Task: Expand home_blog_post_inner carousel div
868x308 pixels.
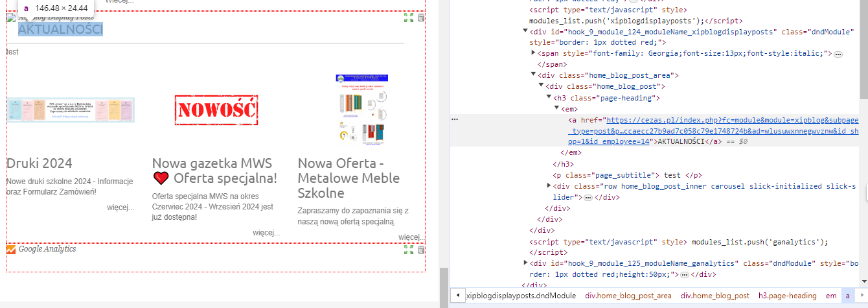Action: (549, 185)
